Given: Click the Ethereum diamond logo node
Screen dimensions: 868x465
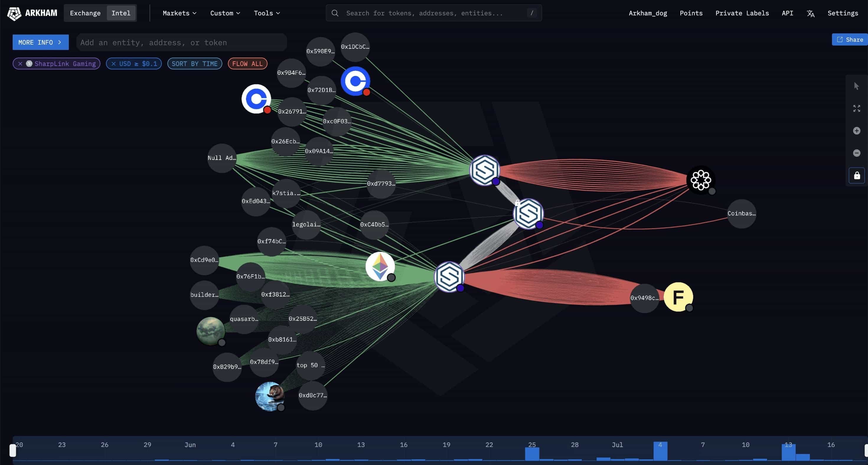Looking at the screenshot, I should click(380, 266).
